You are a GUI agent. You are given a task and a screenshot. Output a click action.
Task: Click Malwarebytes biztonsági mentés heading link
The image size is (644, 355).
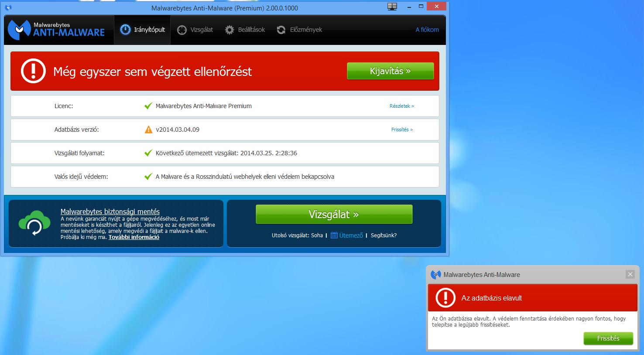point(110,212)
